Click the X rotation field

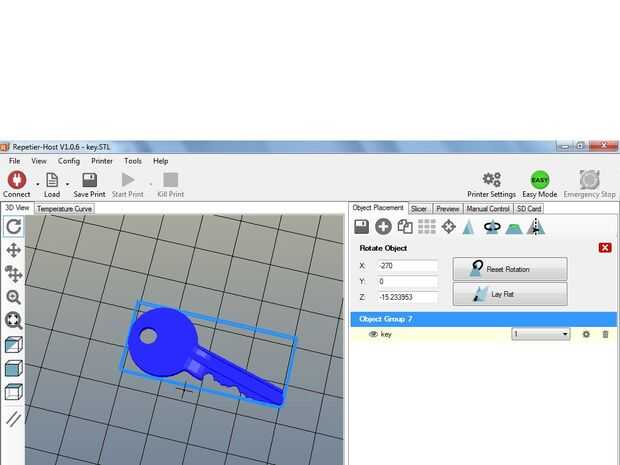point(408,266)
